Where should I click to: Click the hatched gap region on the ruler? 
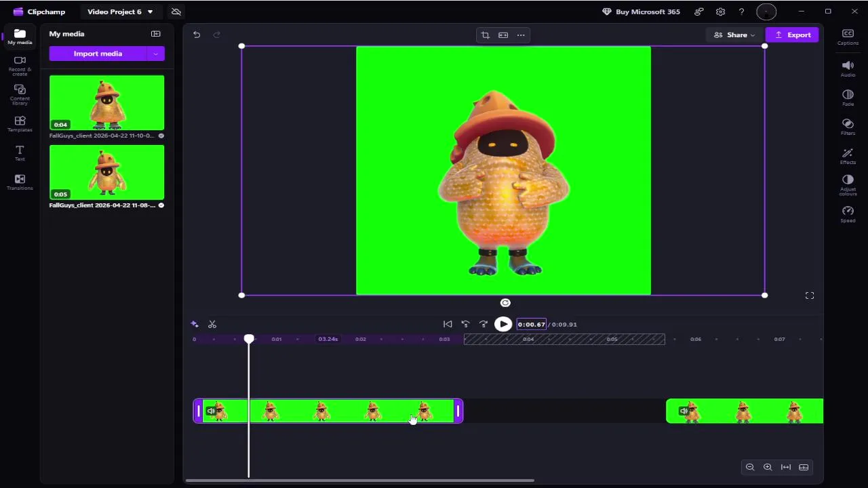[564, 339]
